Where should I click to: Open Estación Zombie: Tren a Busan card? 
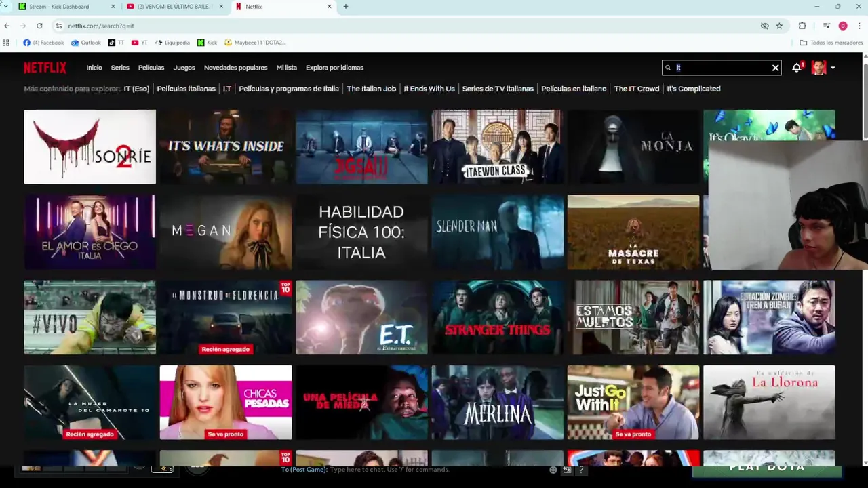[x=769, y=317]
